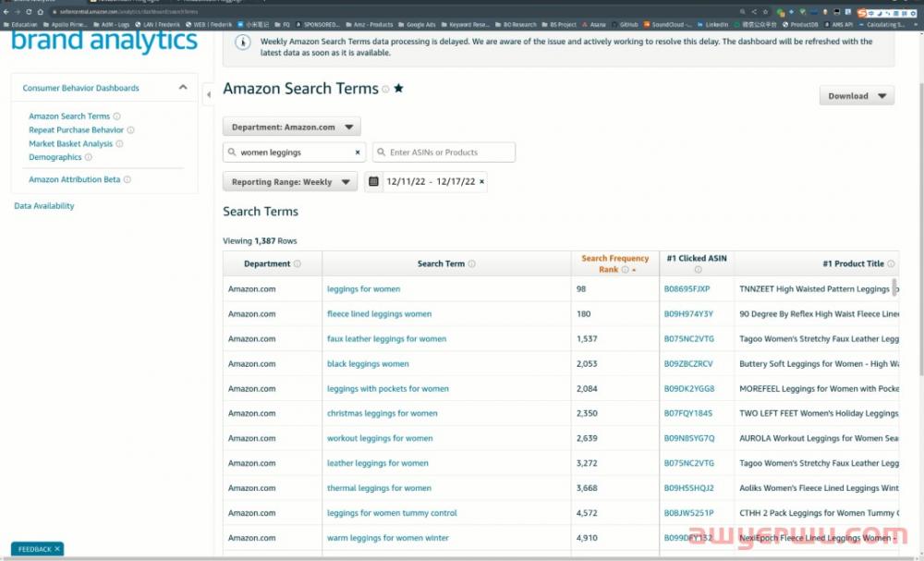Open the Data Availability link

click(x=44, y=206)
